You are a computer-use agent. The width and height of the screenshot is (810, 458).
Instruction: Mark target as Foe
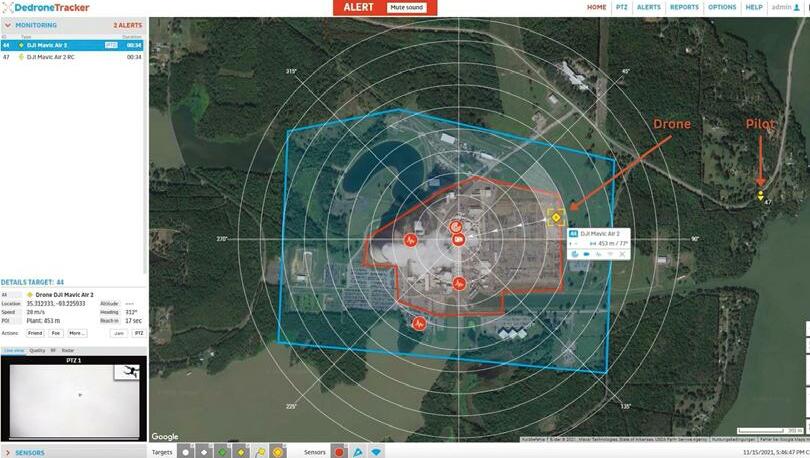56,333
